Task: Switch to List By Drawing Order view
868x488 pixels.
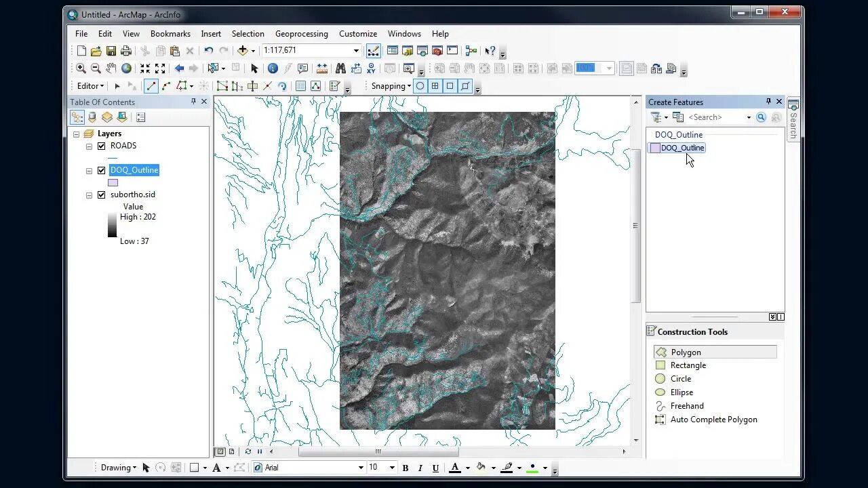Action: click(77, 117)
